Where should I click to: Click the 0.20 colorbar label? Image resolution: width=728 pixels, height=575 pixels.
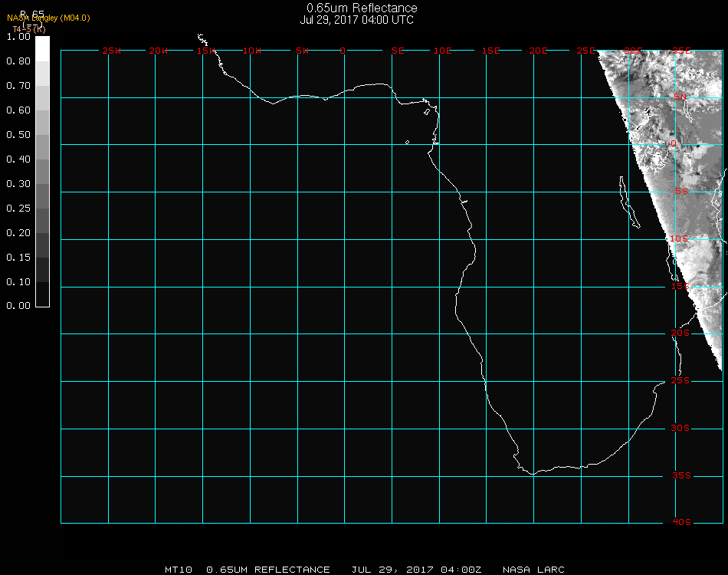[x=18, y=233]
